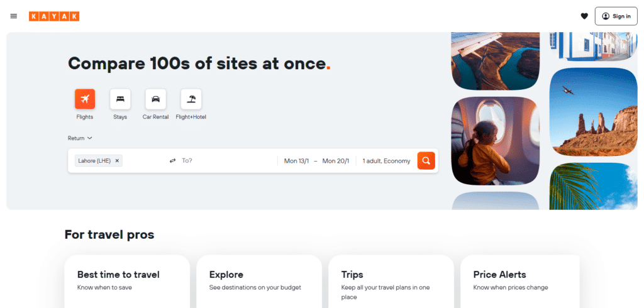Select the Flights airplane icon
Image resolution: width=644 pixels, height=308 pixels.
click(85, 99)
